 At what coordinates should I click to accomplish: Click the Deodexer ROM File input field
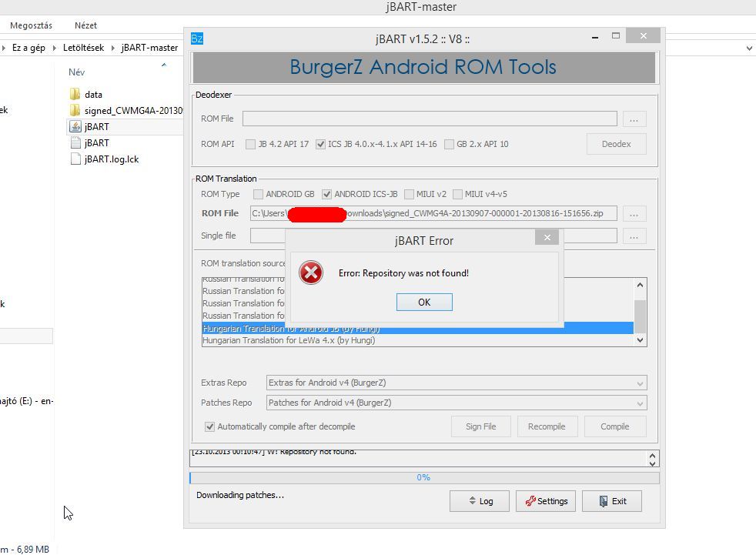point(430,119)
